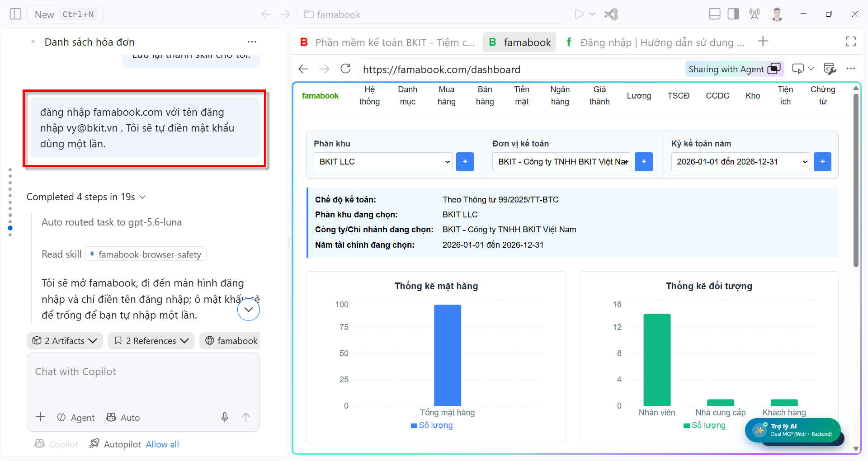Send the chat message with the up arrow
The image size is (868, 461).
pos(246,417)
